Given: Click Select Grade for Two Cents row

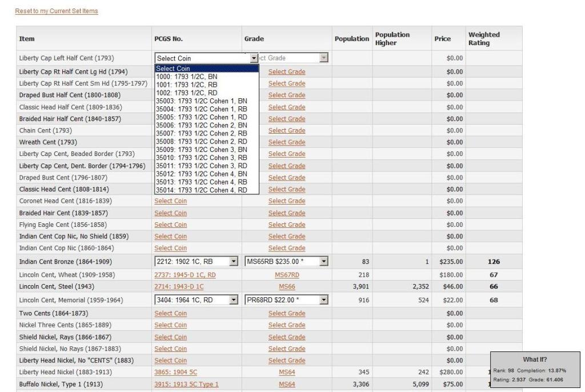Looking at the screenshot, I should tap(287, 313).
